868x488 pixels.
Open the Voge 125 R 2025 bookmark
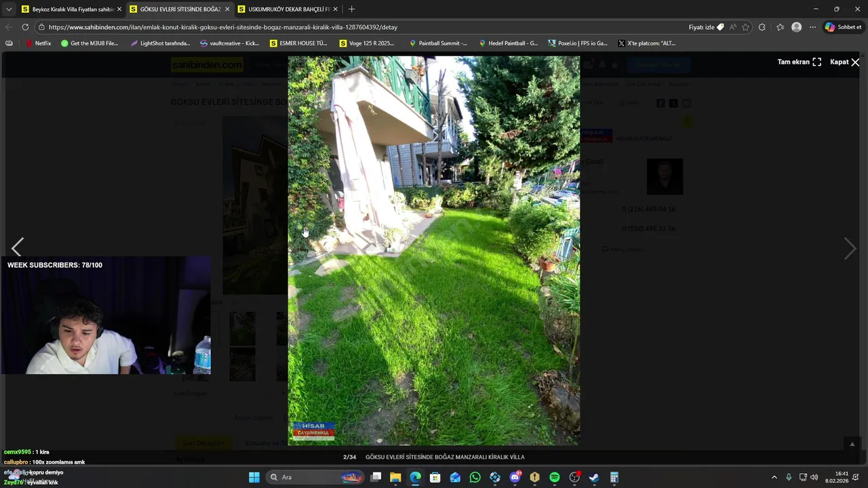click(367, 43)
